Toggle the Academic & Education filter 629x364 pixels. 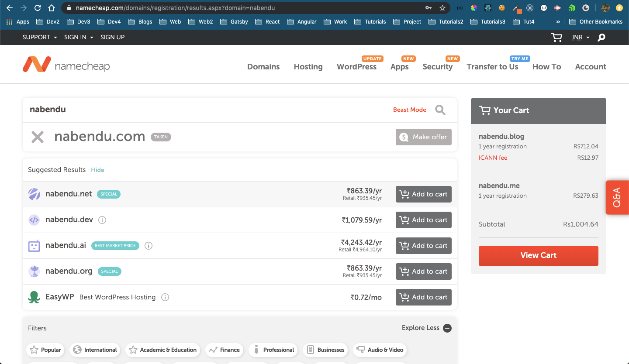coord(163,350)
